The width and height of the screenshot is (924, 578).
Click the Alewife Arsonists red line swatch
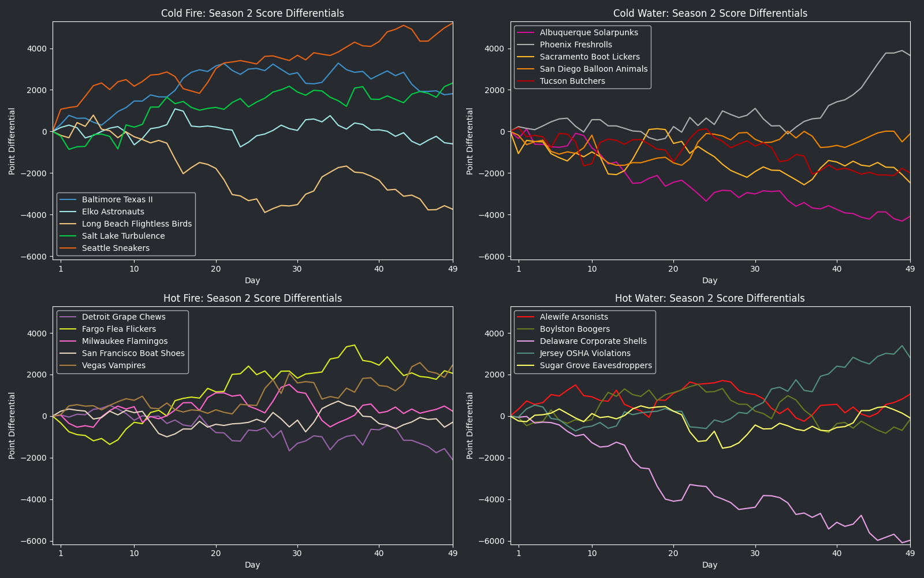[x=526, y=317]
